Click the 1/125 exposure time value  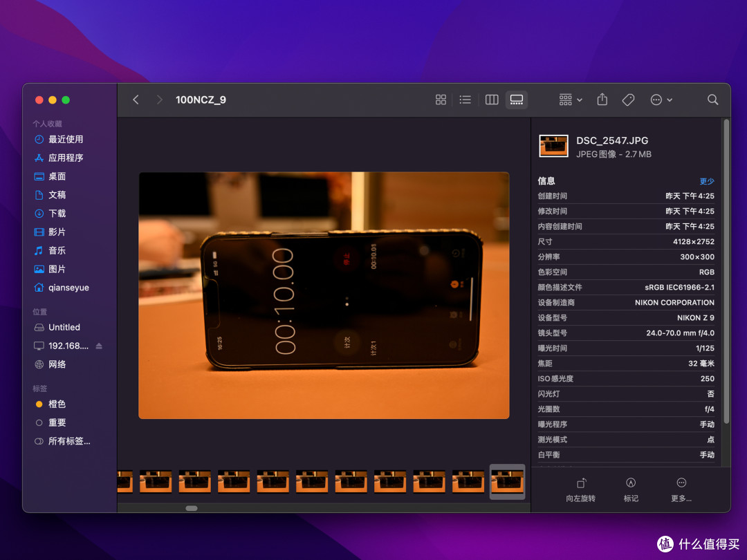point(705,348)
